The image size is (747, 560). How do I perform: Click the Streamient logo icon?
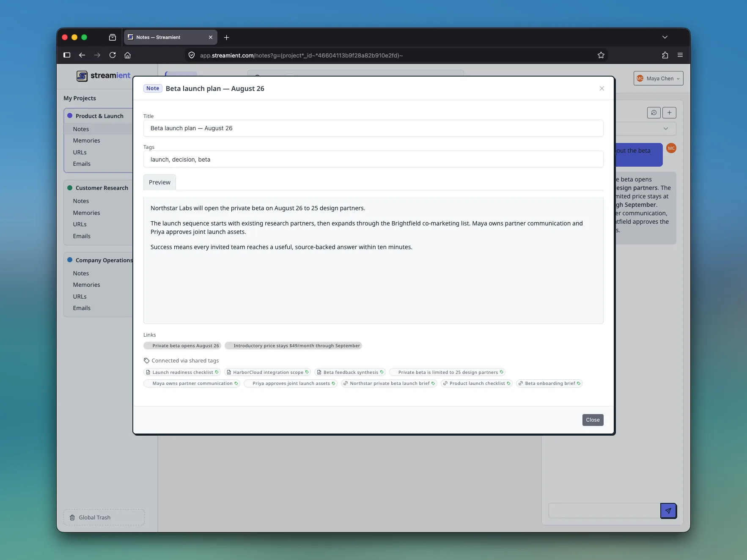82,76
